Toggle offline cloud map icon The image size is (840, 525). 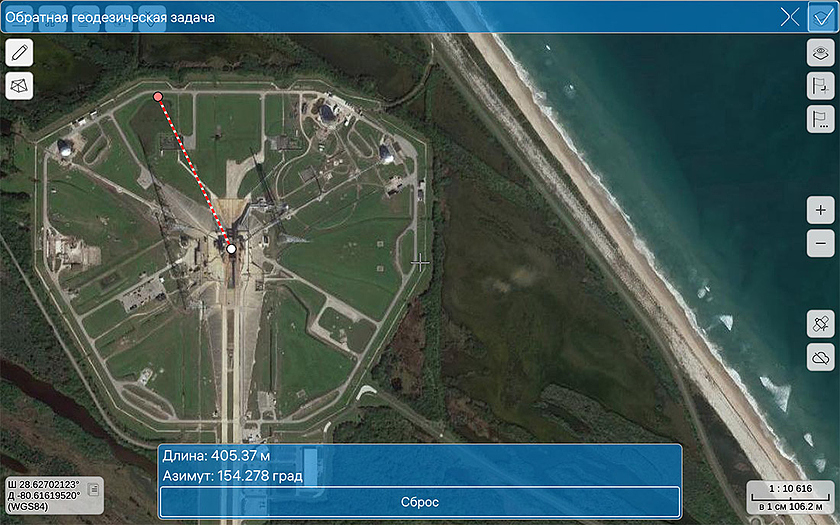click(821, 357)
